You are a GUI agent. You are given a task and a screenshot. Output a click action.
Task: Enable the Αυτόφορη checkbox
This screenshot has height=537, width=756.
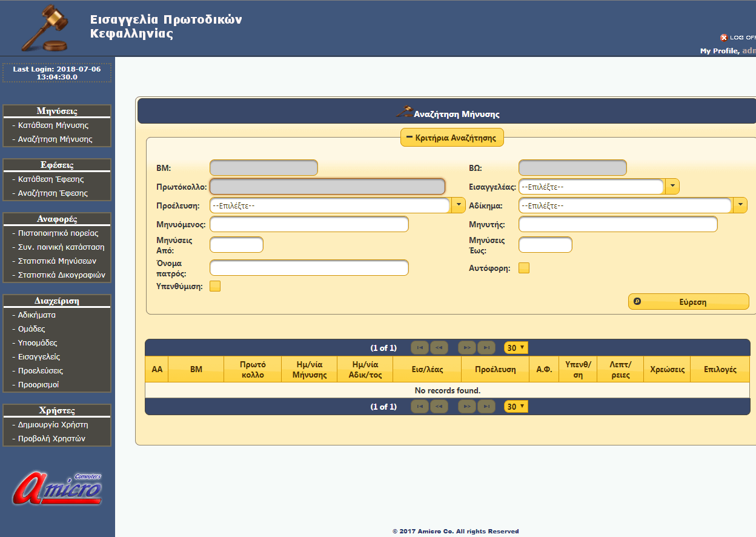tap(524, 268)
